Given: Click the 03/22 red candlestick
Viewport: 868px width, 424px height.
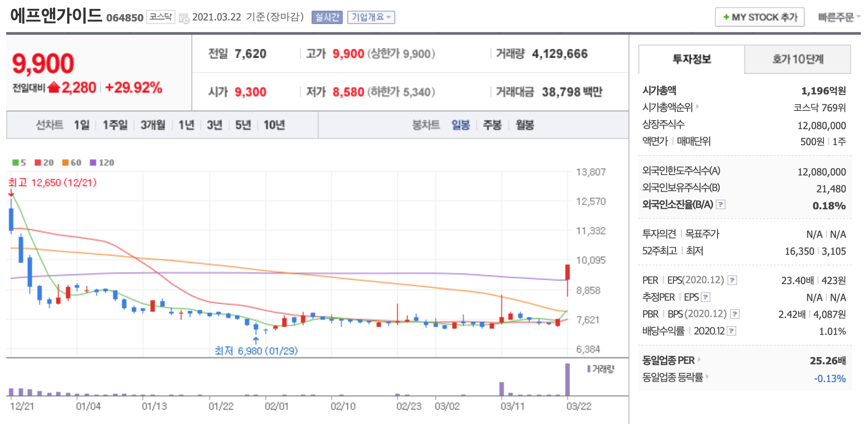Looking at the screenshot, I should point(568,273).
